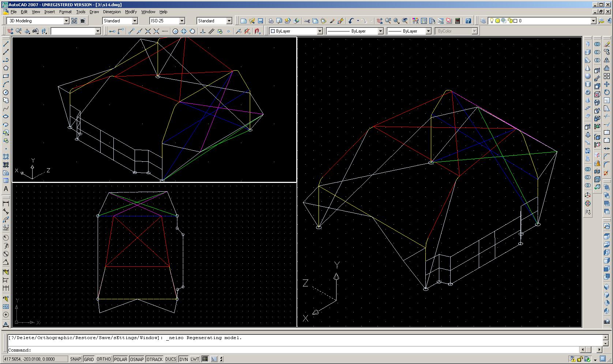This screenshot has width=613, height=364.
Task: Select the Multiline Text tool
Action: [6, 189]
